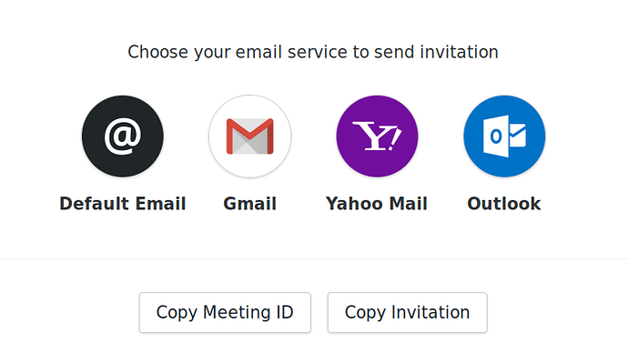Click the "Default Email" text label
Image resolution: width=628 pixels, height=364 pixels.
click(x=123, y=204)
